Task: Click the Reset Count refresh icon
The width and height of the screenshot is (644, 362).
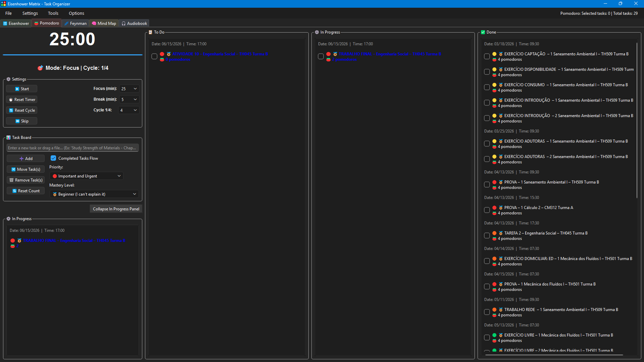Action: [x=14, y=191]
